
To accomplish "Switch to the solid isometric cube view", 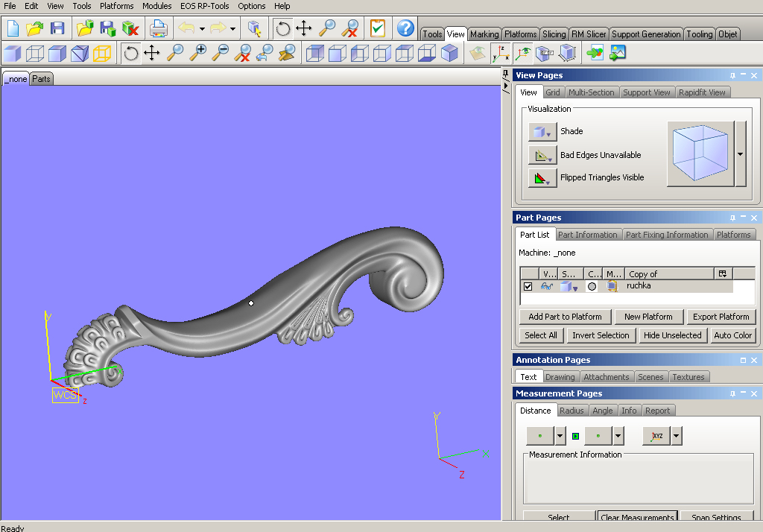I will coord(449,53).
